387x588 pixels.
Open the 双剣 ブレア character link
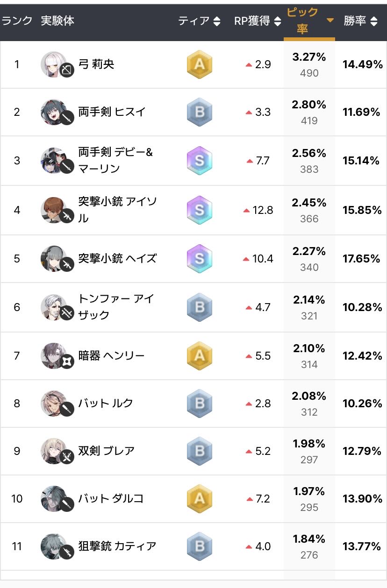click(x=107, y=451)
